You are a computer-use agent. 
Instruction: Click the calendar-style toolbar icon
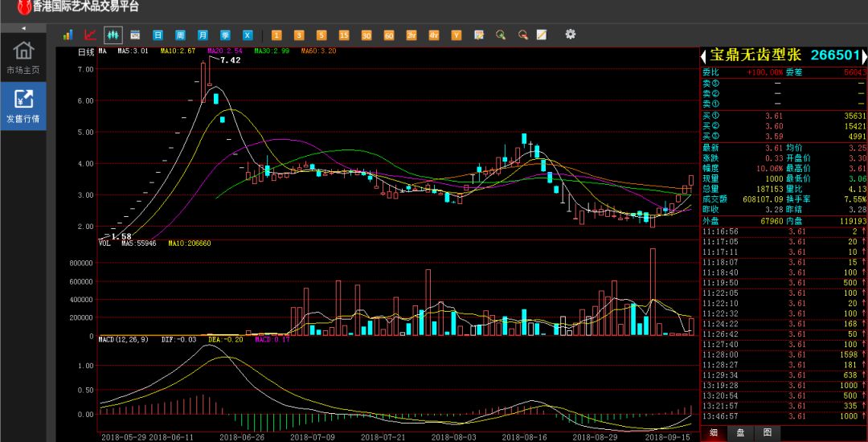[135, 35]
